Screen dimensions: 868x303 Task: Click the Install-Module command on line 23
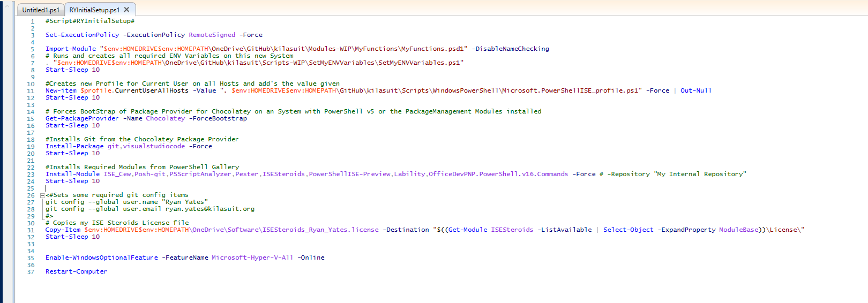pos(72,174)
